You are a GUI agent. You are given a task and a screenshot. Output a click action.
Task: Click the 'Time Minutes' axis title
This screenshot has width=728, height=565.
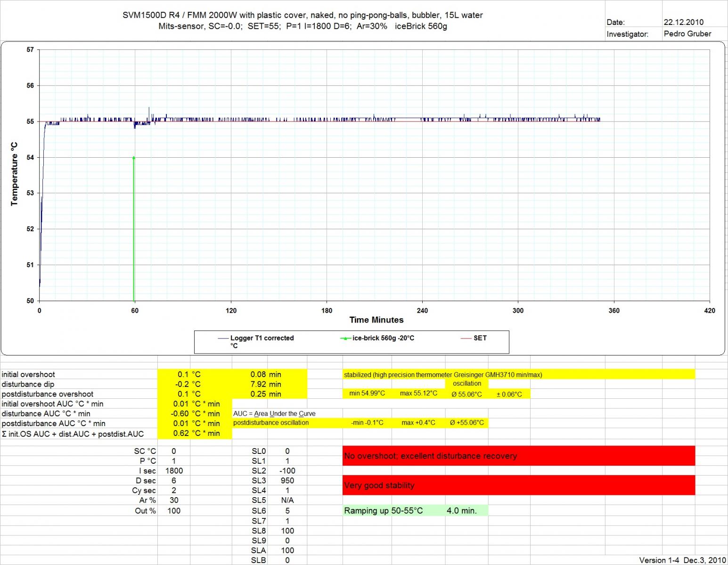click(x=376, y=320)
